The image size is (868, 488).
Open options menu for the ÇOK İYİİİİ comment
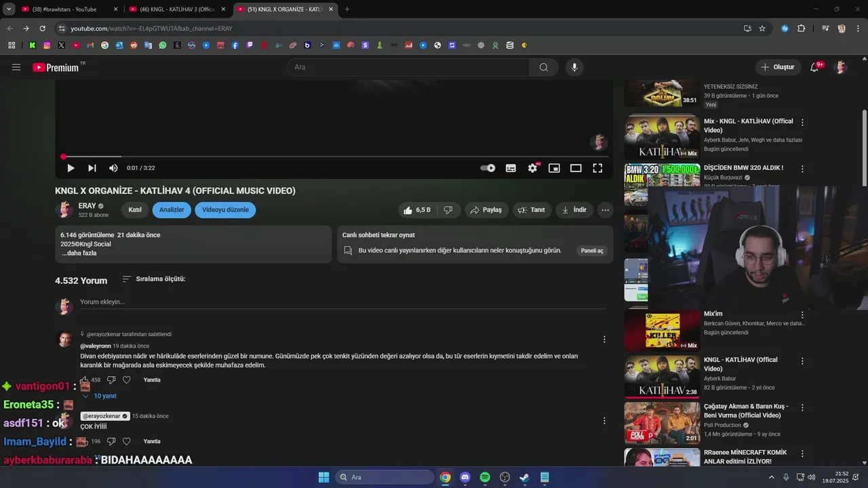[604, 421]
